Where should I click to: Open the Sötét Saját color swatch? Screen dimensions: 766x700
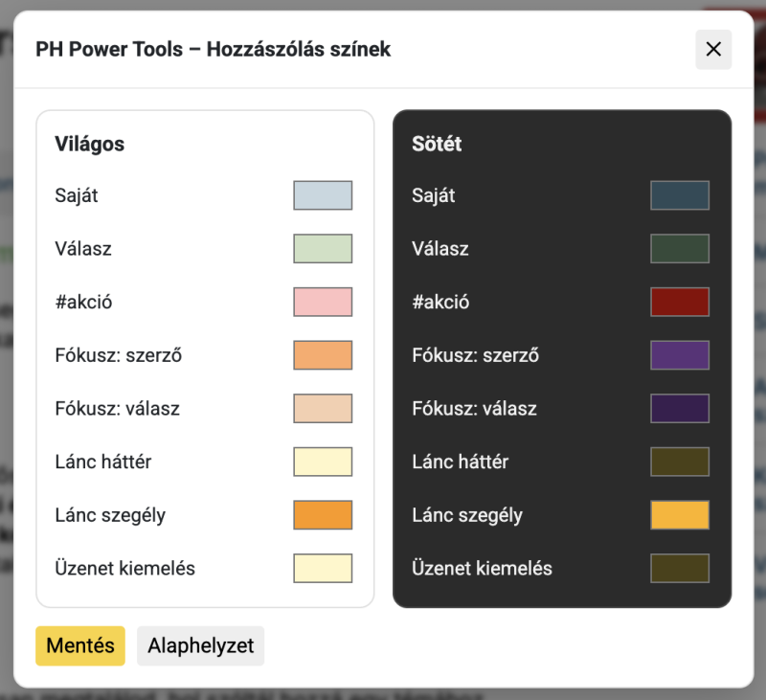[x=680, y=195]
